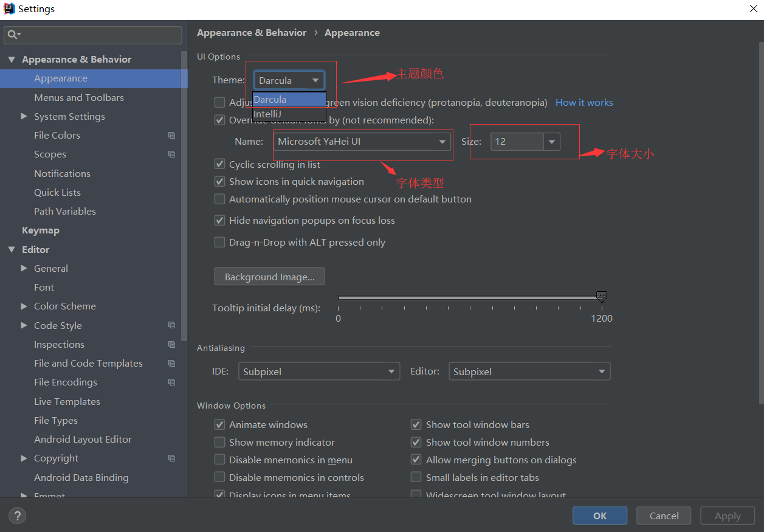The image size is (764, 532).
Task: Toggle Show tool window numbers
Action: point(416,442)
